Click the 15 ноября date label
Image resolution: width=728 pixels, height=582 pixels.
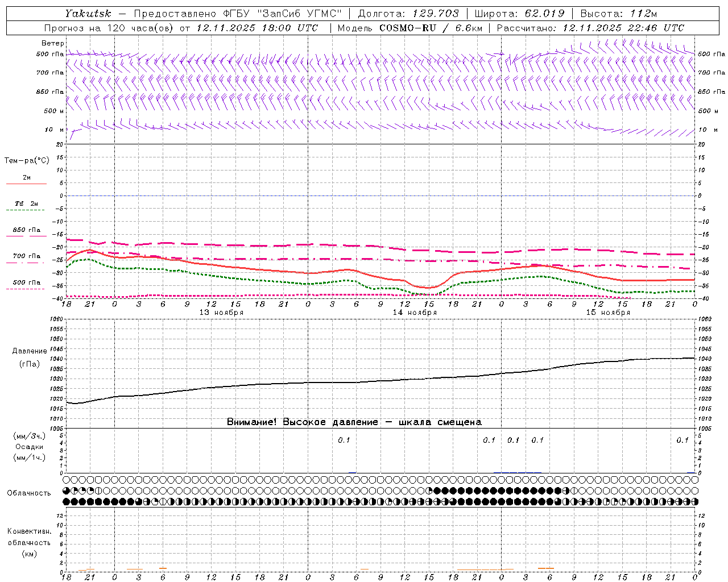(x=608, y=313)
